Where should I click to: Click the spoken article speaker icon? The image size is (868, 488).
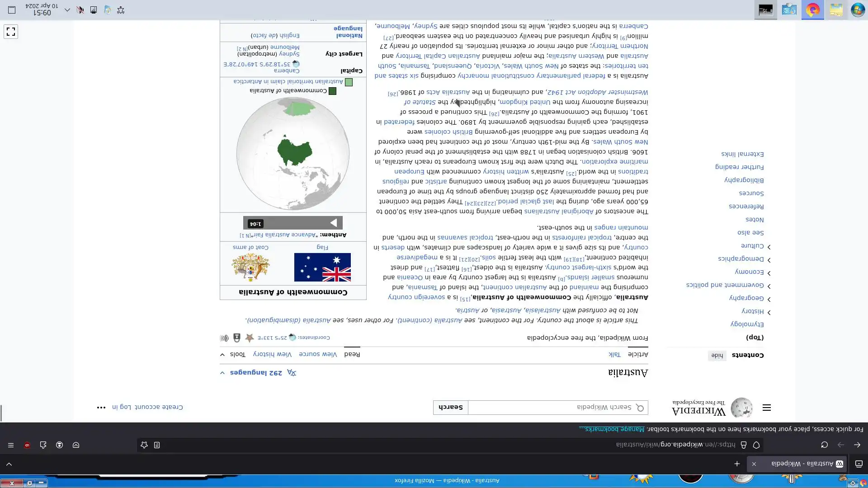224,338
